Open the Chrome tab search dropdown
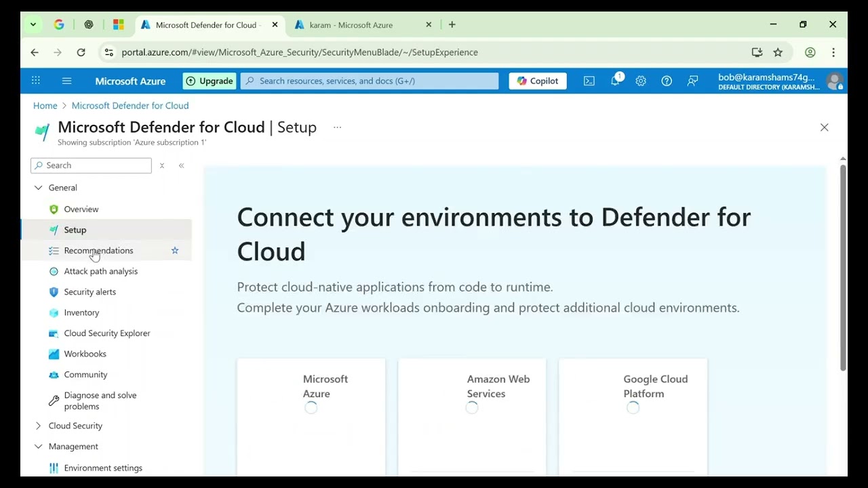The height and width of the screenshot is (488, 868). [33, 24]
